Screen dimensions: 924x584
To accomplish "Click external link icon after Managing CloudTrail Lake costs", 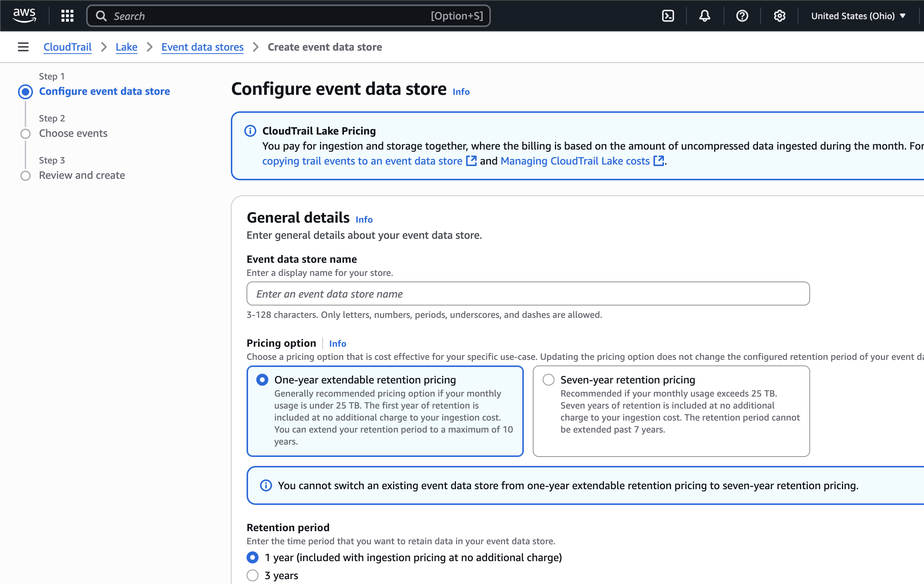I will [x=658, y=161].
